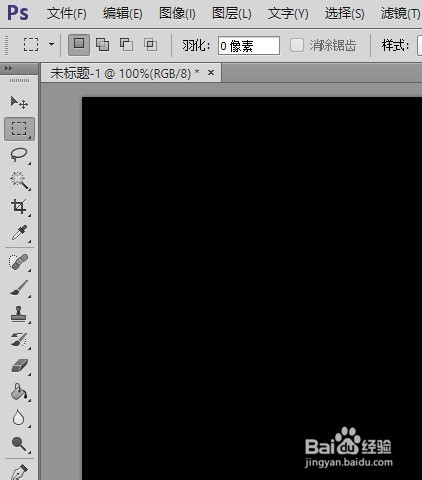The height and width of the screenshot is (480, 422).
Task: Toggle the 消除锯齿 anti-alias checkbox
Action: pyautogui.click(x=297, y=45)
